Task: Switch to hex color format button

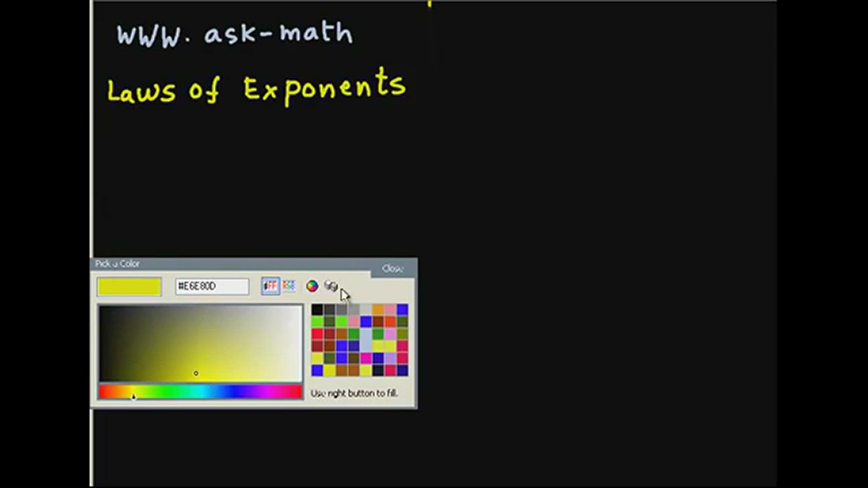Action: pyautogui.click(x=270, y=286)
